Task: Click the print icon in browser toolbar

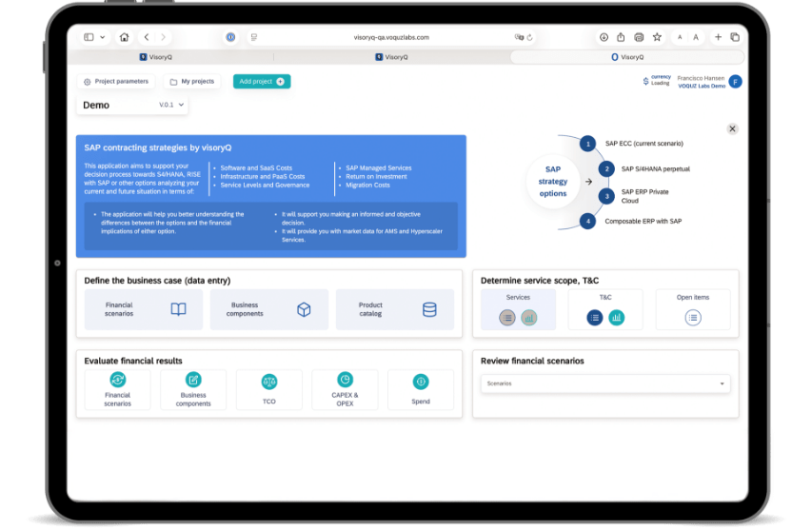Action: (x=639, y=37)
